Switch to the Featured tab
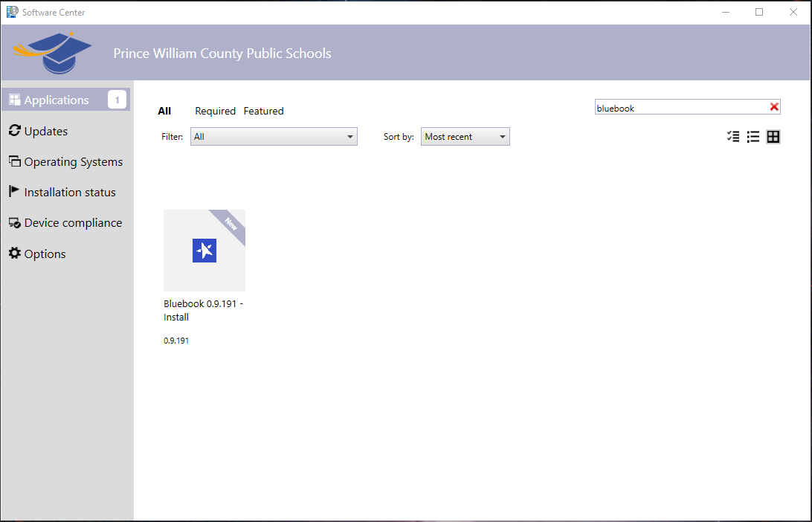812x522 pixels. (263, 111)
